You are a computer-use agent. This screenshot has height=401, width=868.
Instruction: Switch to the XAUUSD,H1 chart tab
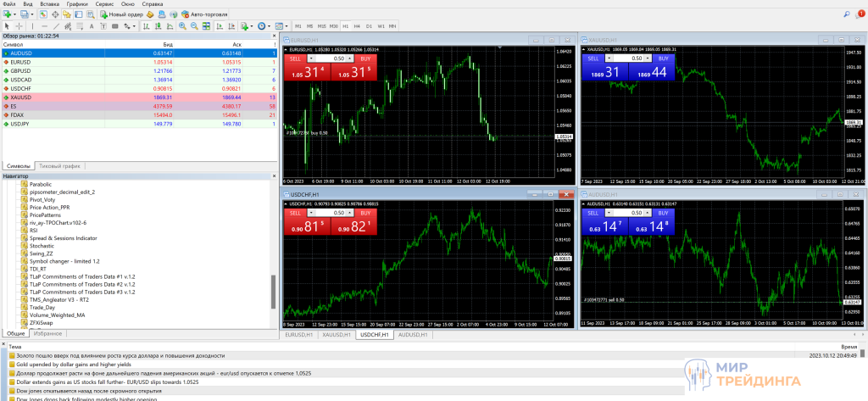point(337,335)
